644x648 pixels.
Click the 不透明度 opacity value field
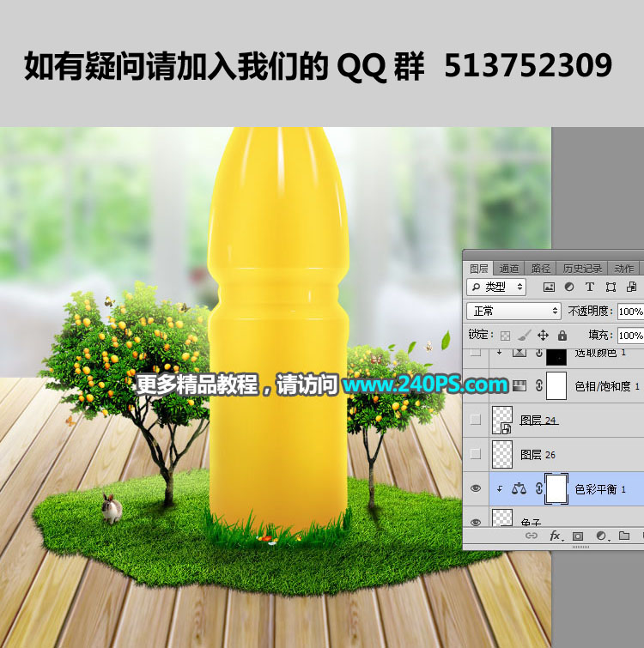point(629,311)
